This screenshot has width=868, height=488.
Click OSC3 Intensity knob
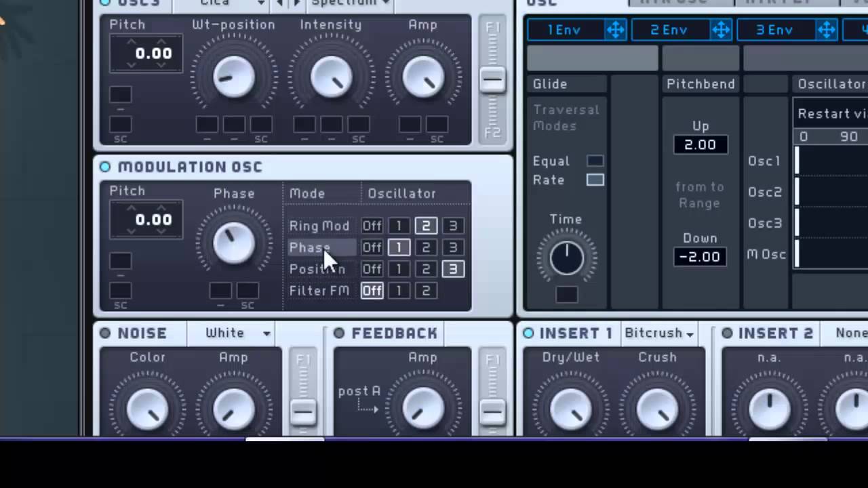click(332, 77)
